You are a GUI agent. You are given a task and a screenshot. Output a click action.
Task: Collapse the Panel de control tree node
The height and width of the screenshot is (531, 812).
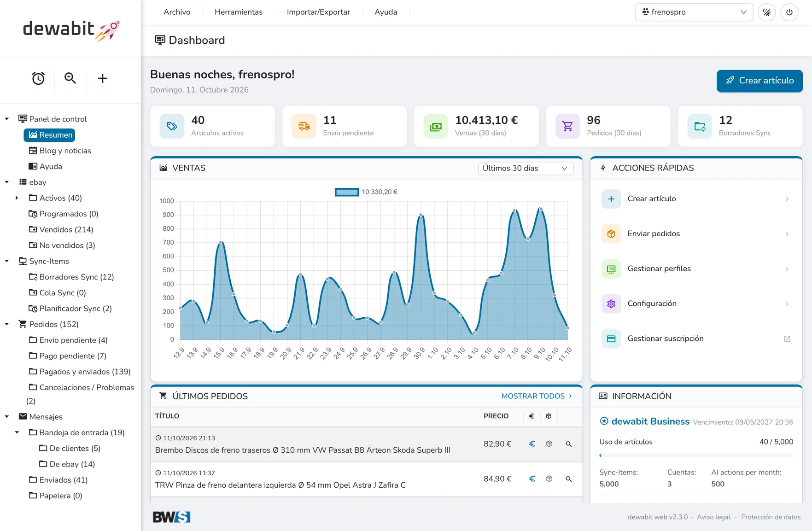7,119
